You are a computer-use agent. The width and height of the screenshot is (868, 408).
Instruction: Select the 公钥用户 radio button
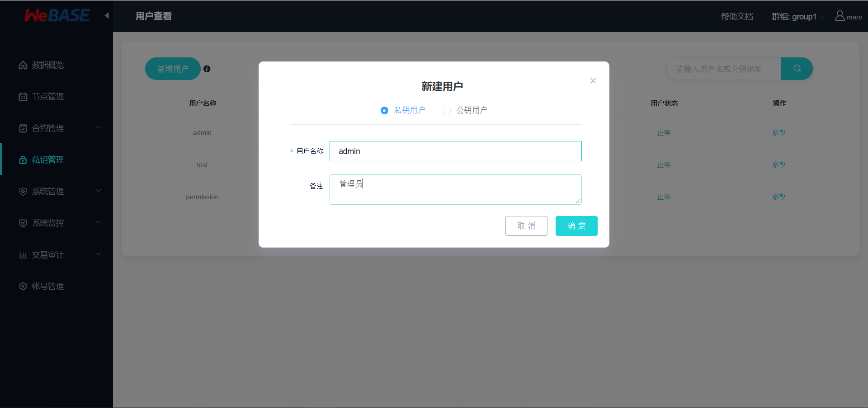[447, 110]
